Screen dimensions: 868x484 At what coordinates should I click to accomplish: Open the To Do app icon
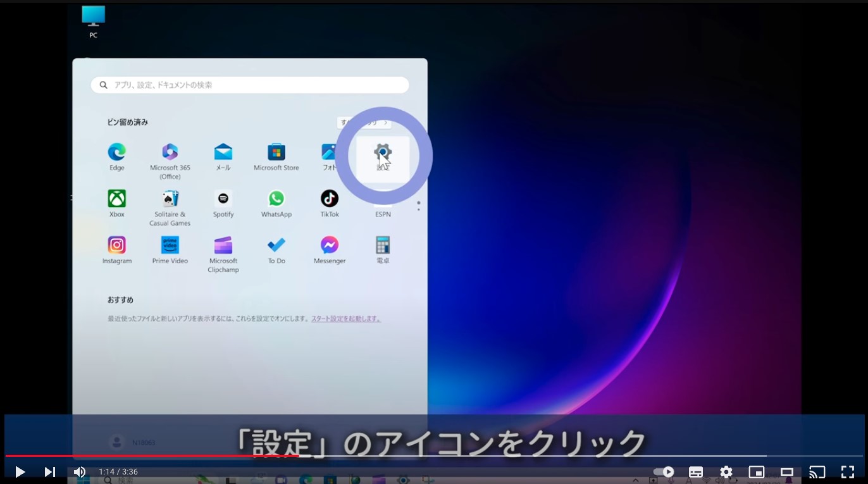(276, 250)
